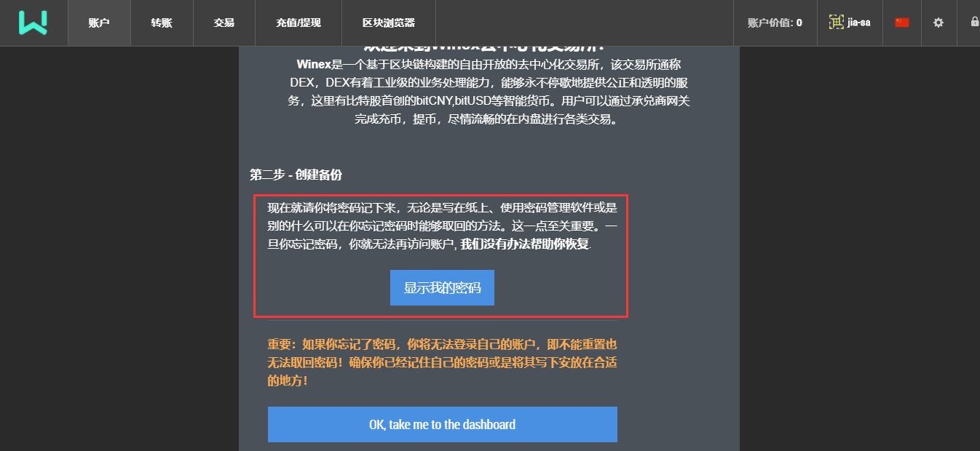Viewport: 980px width, 451px height.
Task: Open the settings gear icon
Action: 938,23
